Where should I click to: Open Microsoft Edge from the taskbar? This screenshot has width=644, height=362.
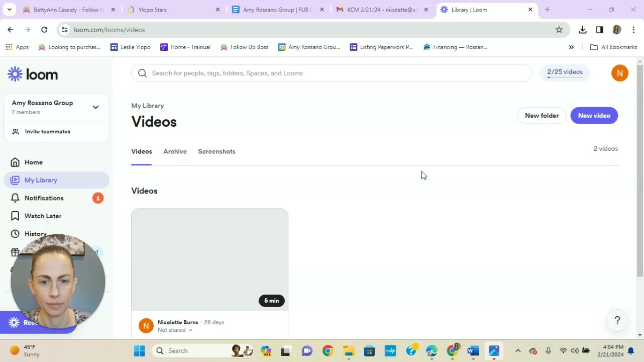[432, 350]
